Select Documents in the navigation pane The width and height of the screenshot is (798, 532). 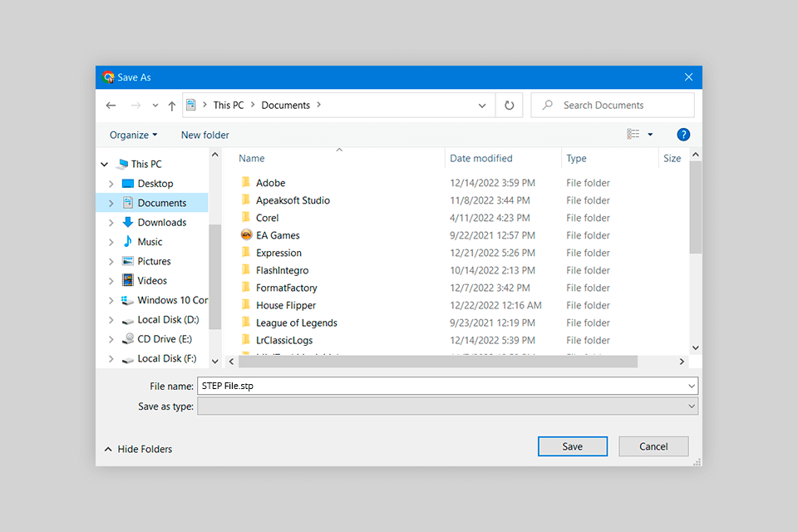click(162, 203)
